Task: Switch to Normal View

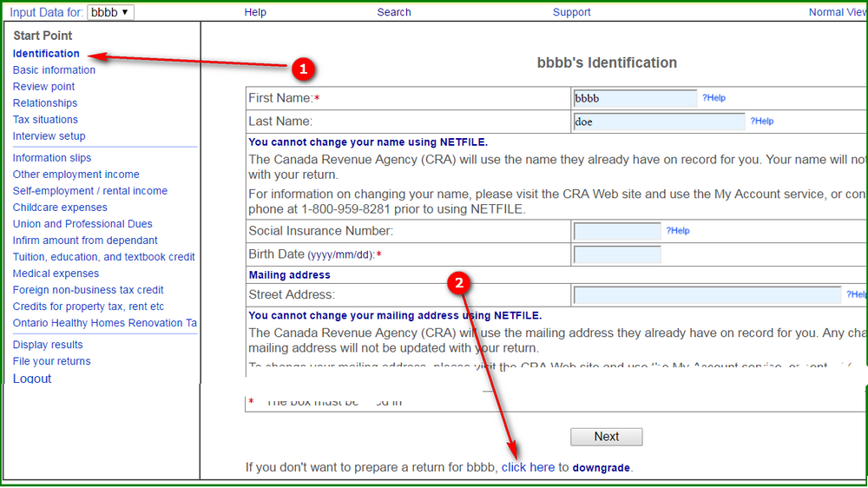Action: [x=838, y=12]
